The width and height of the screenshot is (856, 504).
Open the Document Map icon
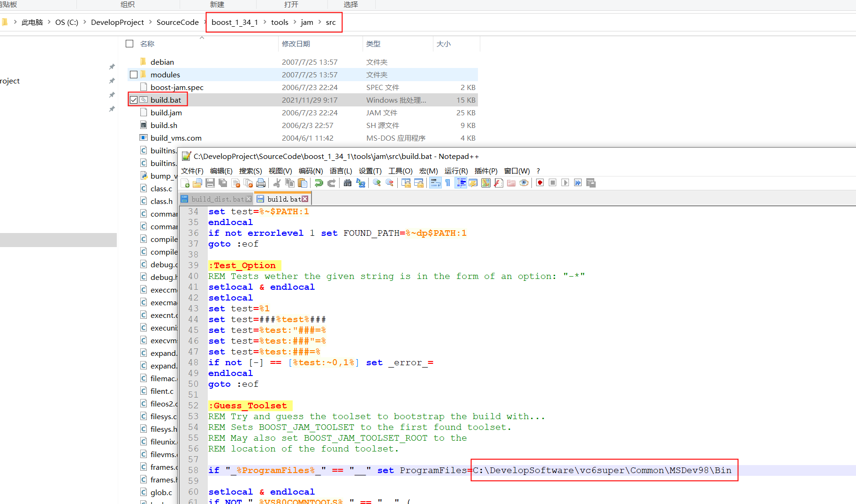(x=486, y=183)
